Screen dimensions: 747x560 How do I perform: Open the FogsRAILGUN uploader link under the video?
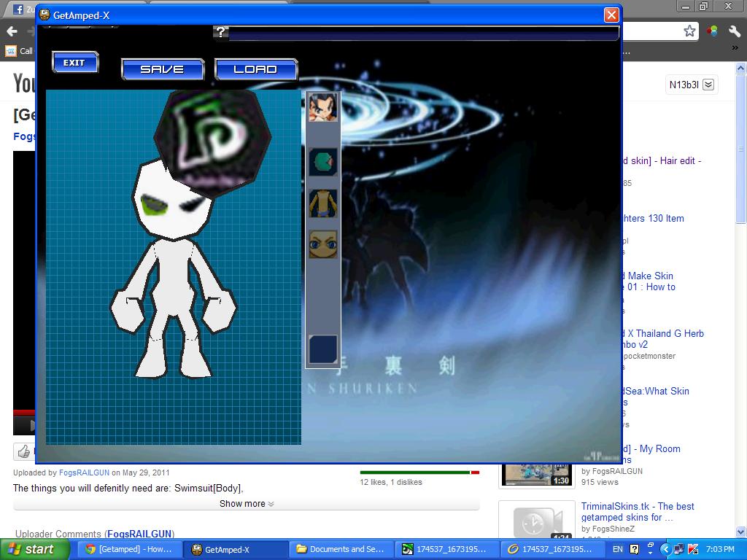pyautogui.click(x=84, y=472)
